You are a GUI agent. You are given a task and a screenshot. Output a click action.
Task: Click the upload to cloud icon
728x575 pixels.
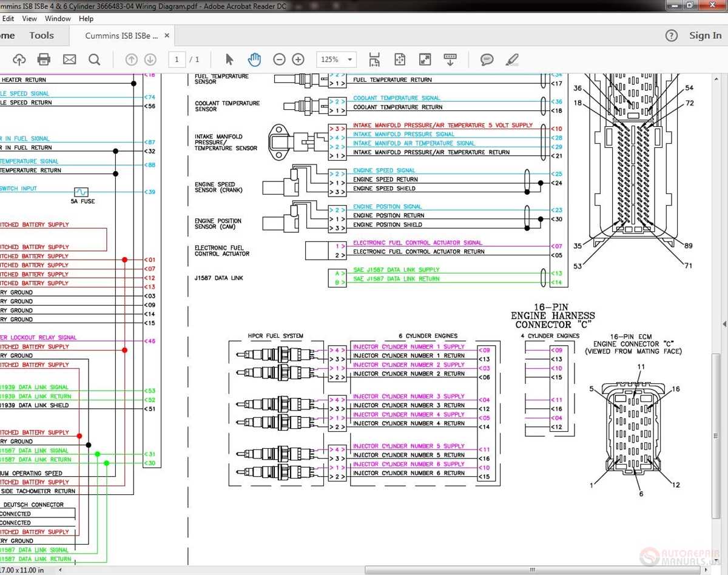[19, 59]
